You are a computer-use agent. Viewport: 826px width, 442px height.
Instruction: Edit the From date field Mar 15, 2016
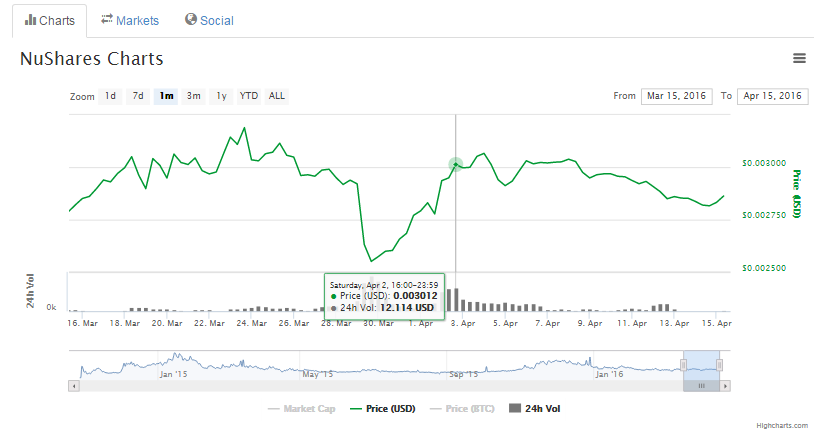(676, 96)
